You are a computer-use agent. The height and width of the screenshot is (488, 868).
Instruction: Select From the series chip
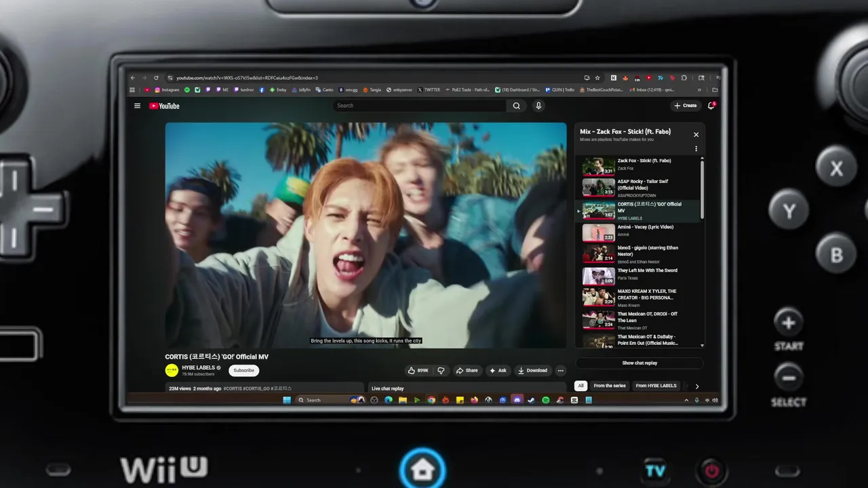coord(610,386)
